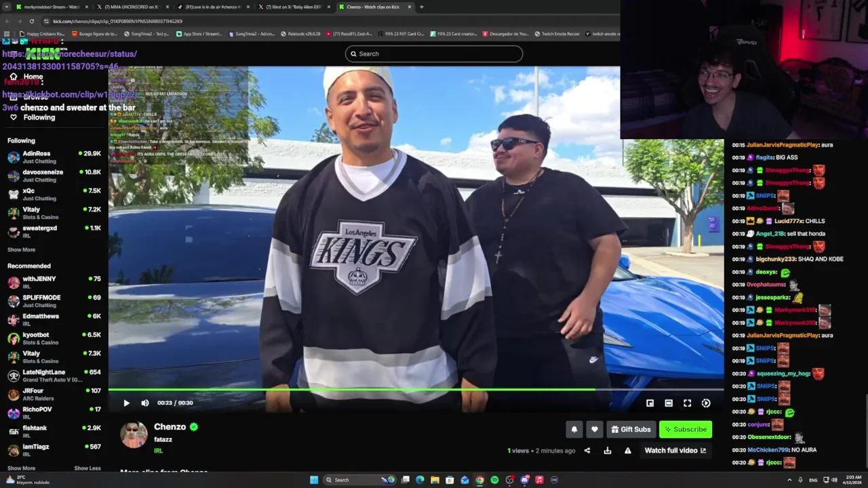This screenshot has width=868, height=488.
Task: Play the Chenzo clip video
Action: (x=126, y=403)
